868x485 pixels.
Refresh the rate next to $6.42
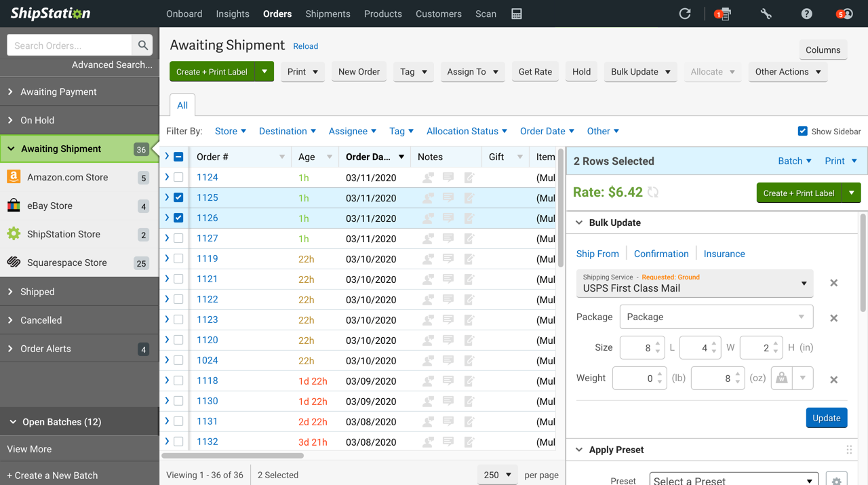[x=653, y=193]
